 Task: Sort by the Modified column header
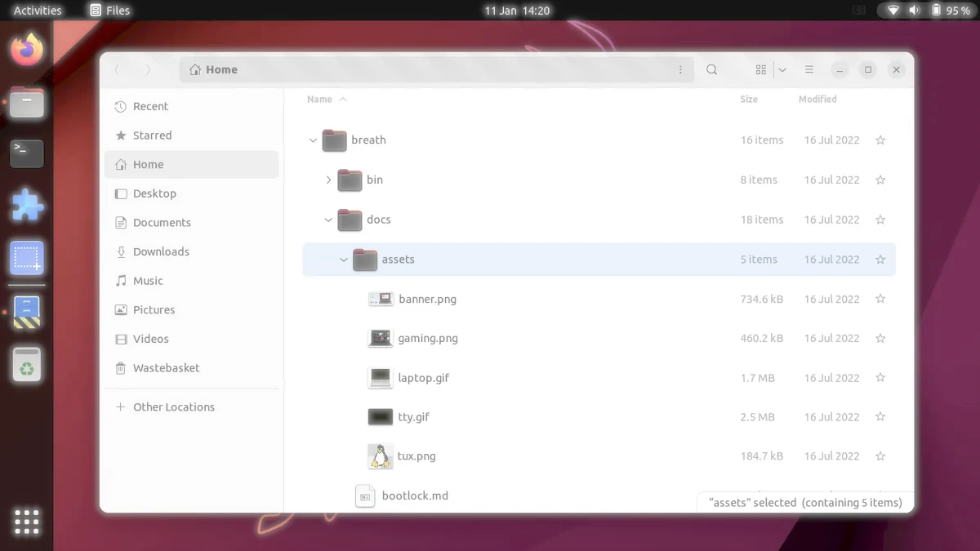(x=817, y=100)
